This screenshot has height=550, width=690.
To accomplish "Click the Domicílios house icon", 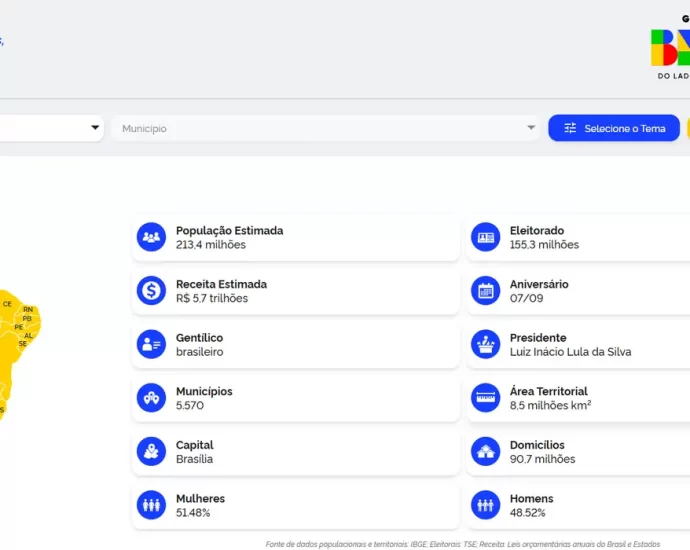I will 485,452.
